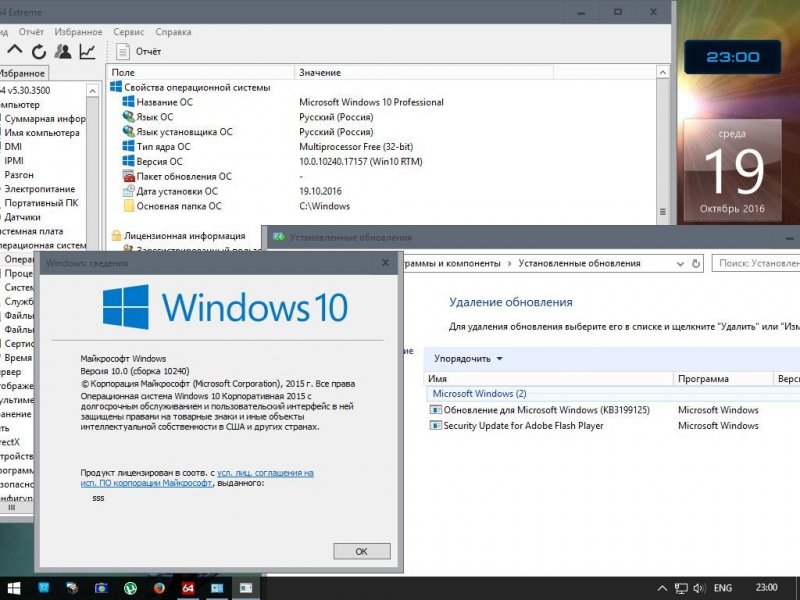Click the ENG language indicator in the taskbar
The width and height of the screenshot is (800, 600).
click(x=723, y=588)
